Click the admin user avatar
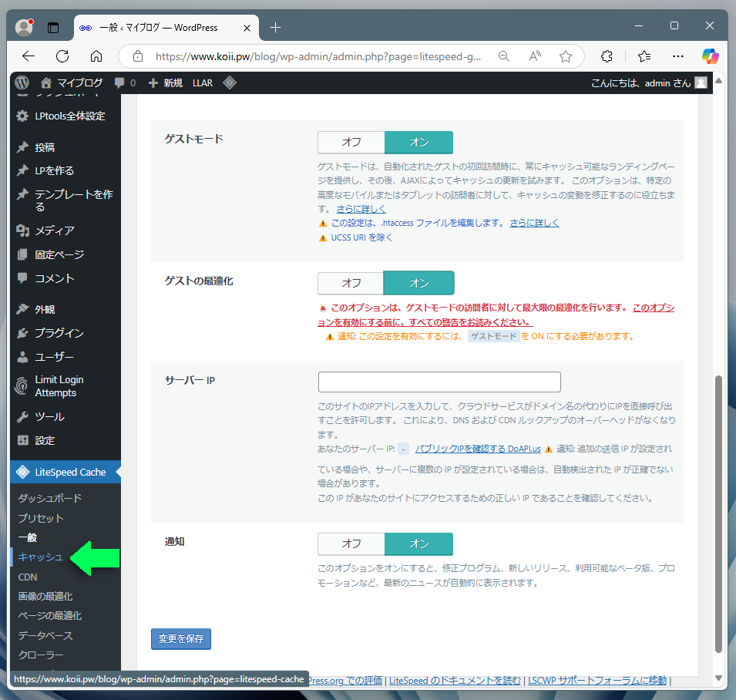 [701, 83]
